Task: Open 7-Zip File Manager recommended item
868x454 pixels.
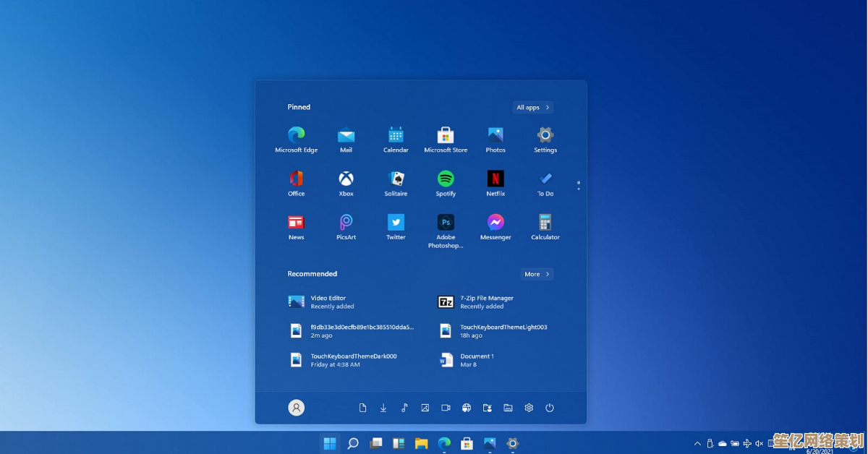Action: (x=501, y=301)
